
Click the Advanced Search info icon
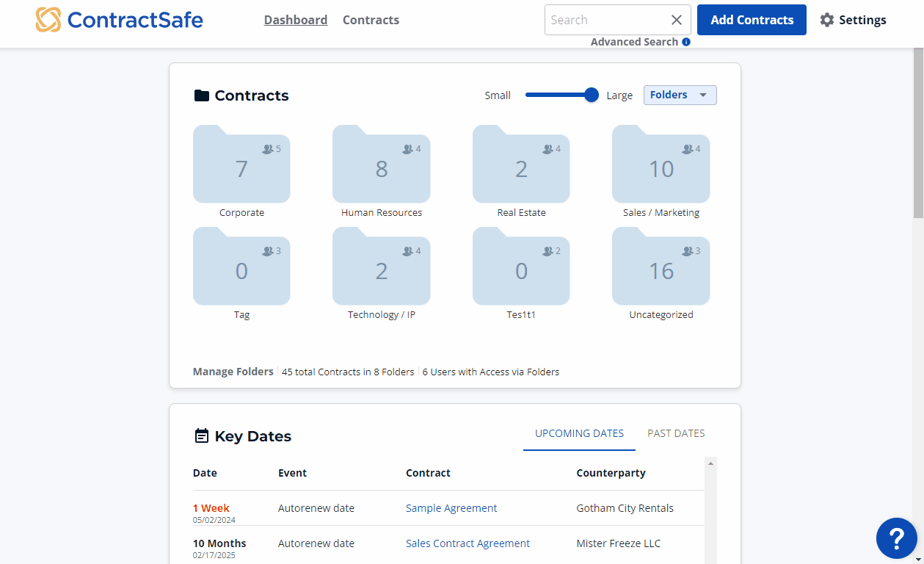click(686, 42)
